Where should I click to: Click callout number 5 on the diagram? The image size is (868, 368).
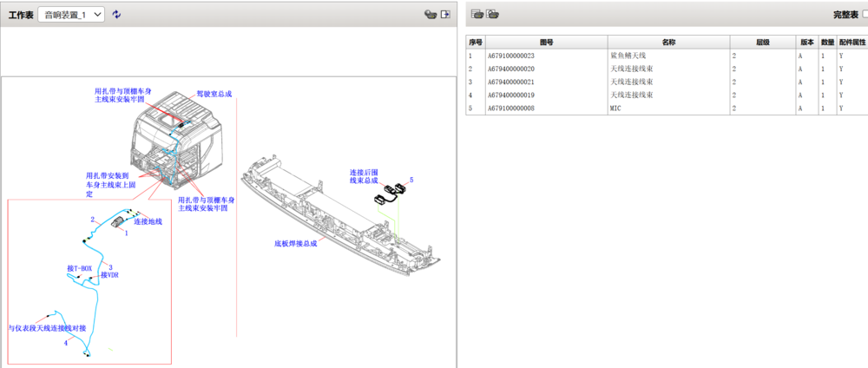pyautogui.click(x=411, y=181)
